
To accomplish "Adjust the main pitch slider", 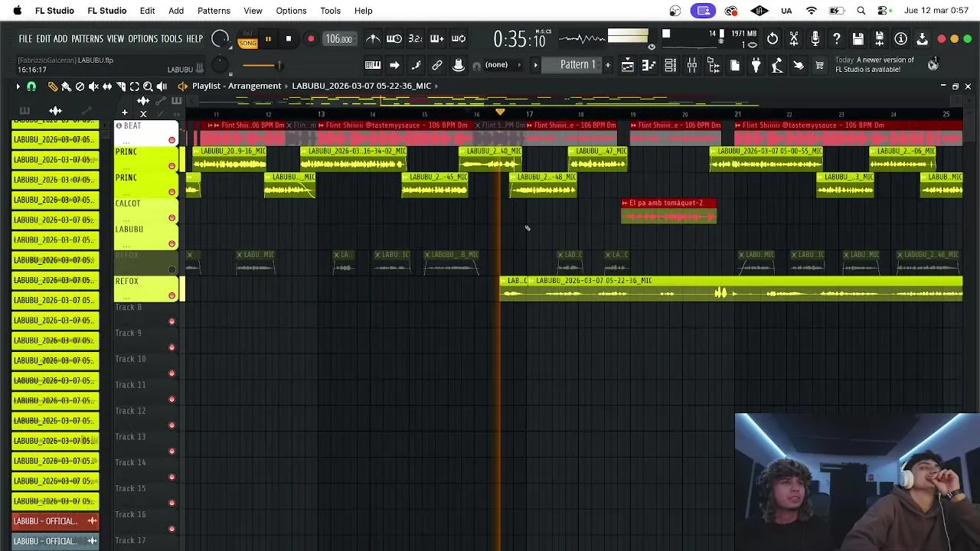I will (x=263, y=65).
